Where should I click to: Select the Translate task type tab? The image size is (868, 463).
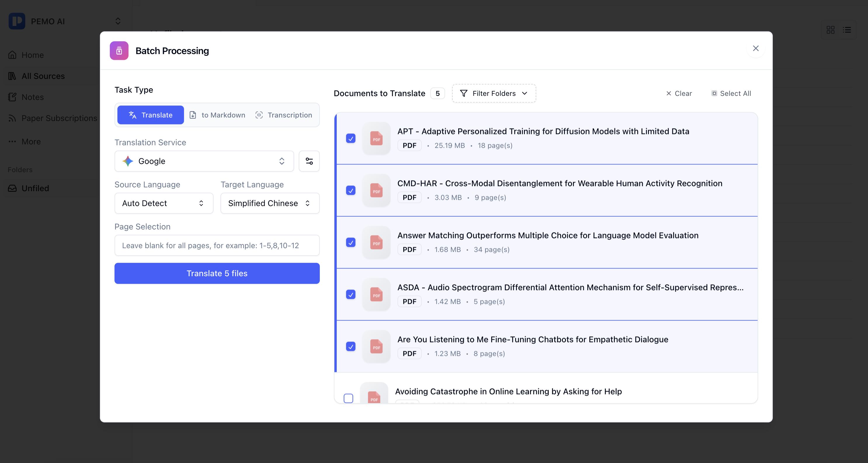point(151,115)
